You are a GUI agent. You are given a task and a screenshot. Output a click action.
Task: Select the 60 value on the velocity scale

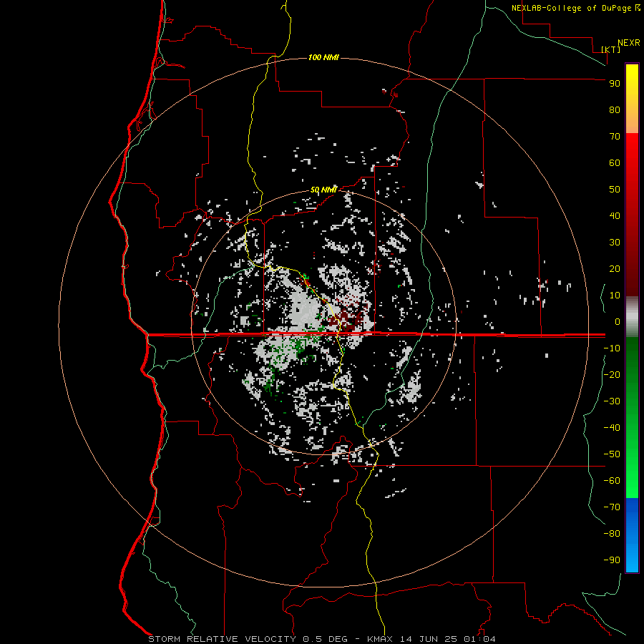click(615, 162)
